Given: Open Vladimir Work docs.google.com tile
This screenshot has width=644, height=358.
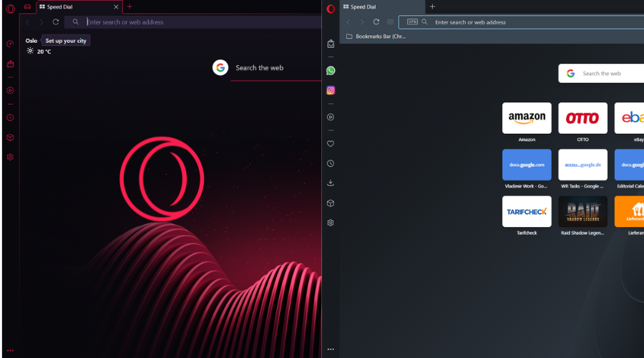Looking at the screenshot, I should (x=527, y=165).
